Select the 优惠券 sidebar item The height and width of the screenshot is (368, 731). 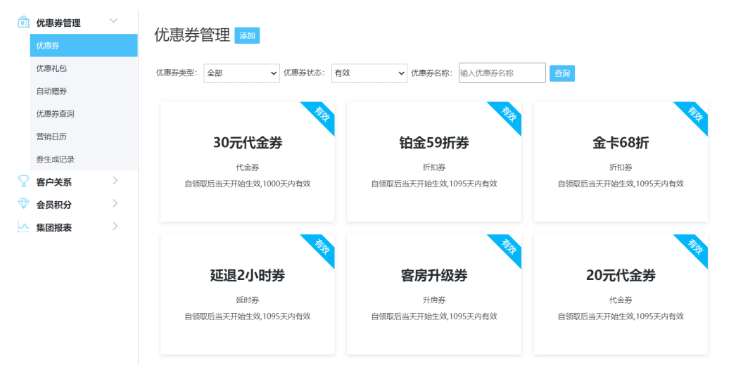coord(83,45)
